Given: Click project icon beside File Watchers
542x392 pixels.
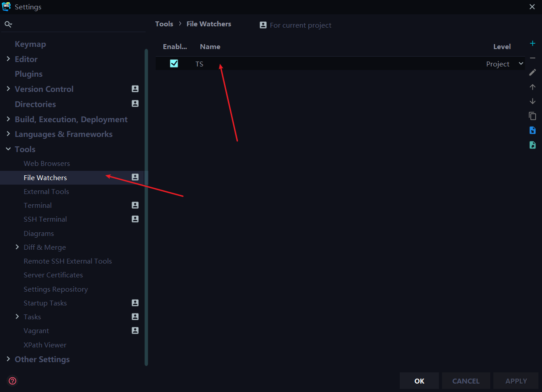Looking at the screenshot, I should [135, 177].
